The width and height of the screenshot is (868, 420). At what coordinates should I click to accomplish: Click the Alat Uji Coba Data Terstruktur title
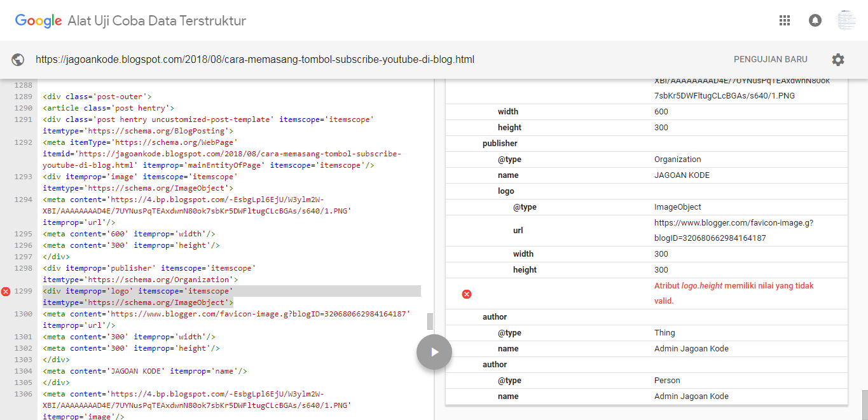[x=156, y=21]
